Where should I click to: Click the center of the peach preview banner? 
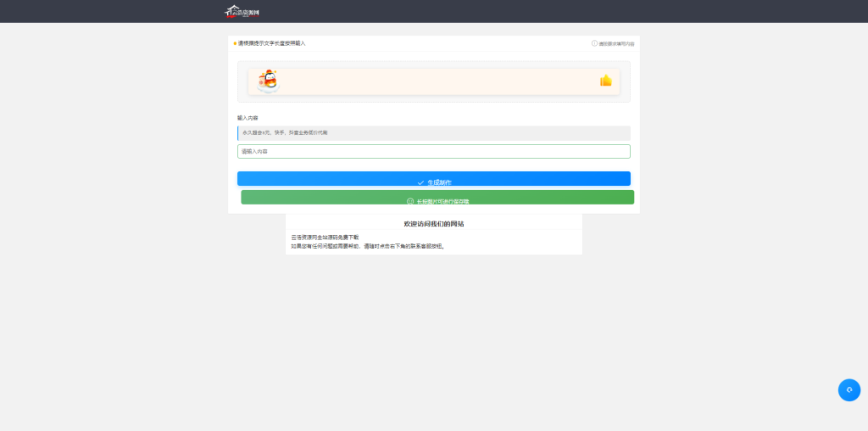point(433,81)
